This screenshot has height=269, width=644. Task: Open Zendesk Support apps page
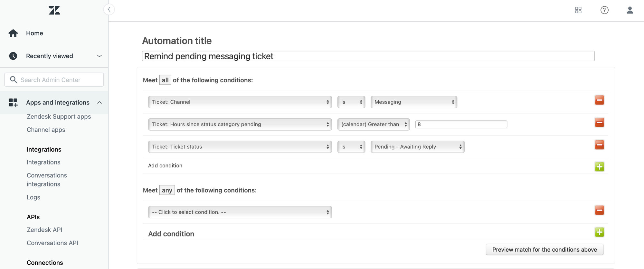pyautogui.click(x=59, y=117)
